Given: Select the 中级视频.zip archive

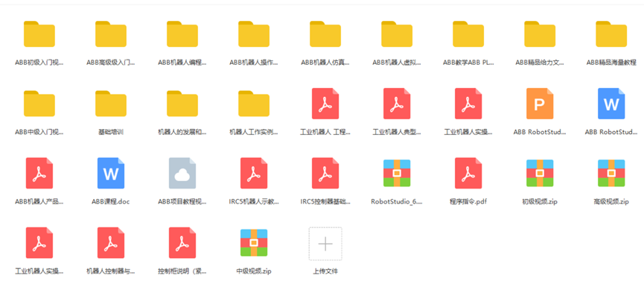Looking at the screenshot, I should [254, 242].
